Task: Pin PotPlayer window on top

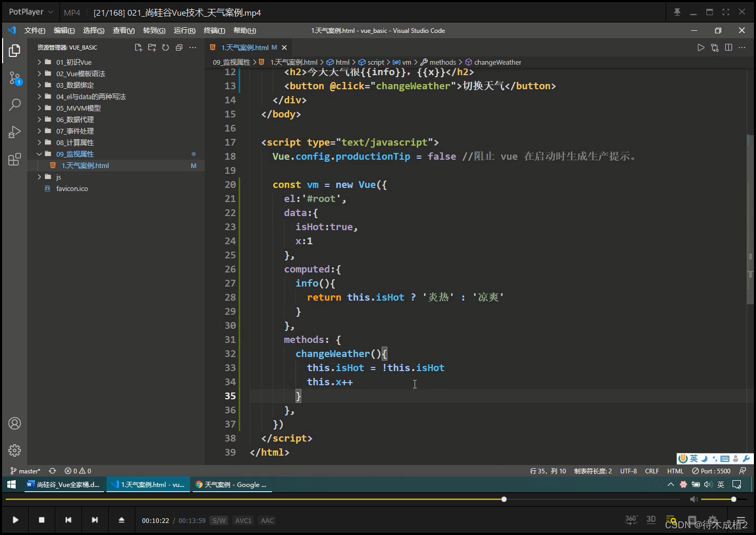Action: click(x=677, y=12)
